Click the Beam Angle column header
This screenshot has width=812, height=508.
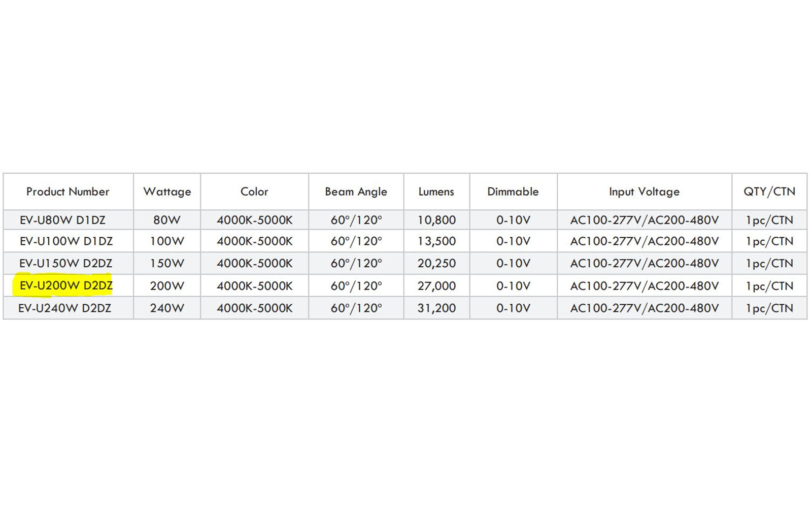pyautogui.click(x=356, y=192)
